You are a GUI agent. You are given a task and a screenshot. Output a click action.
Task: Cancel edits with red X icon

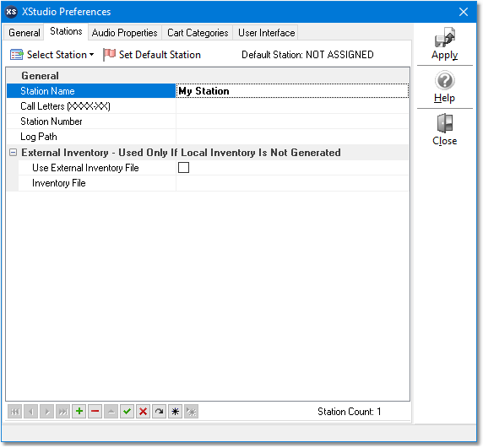tap(143, 412)
